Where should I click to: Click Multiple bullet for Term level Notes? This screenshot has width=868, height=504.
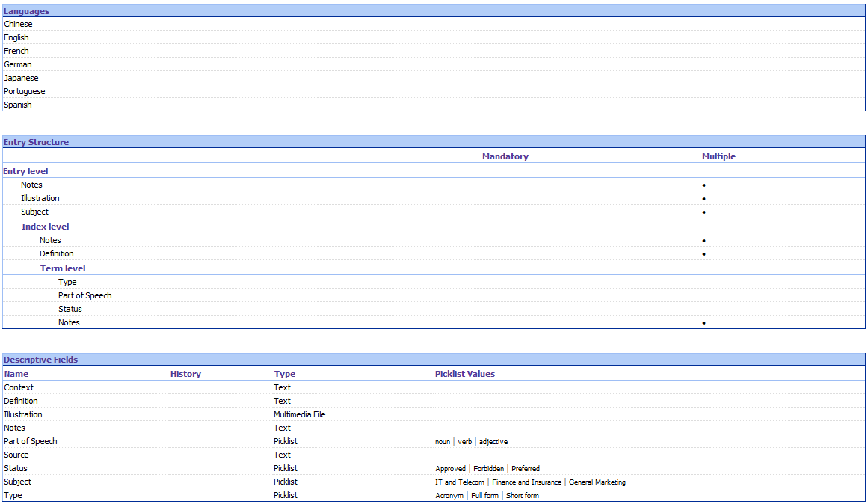(x=704, y=323)
